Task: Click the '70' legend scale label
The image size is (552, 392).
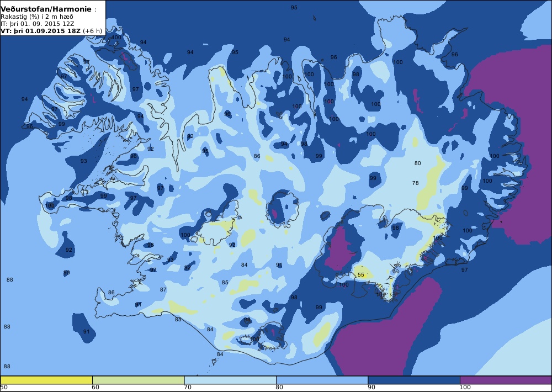Action: 188,388
